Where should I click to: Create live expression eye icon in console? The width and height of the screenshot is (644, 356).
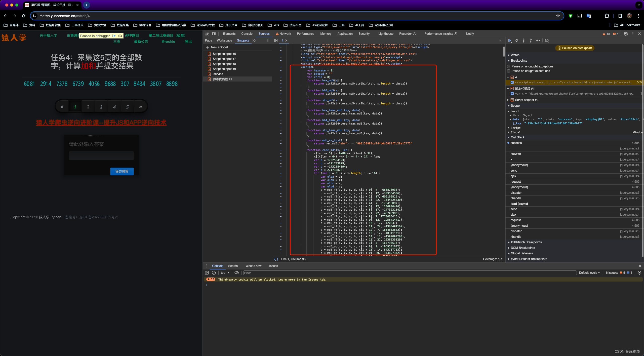tap(237, 273)
